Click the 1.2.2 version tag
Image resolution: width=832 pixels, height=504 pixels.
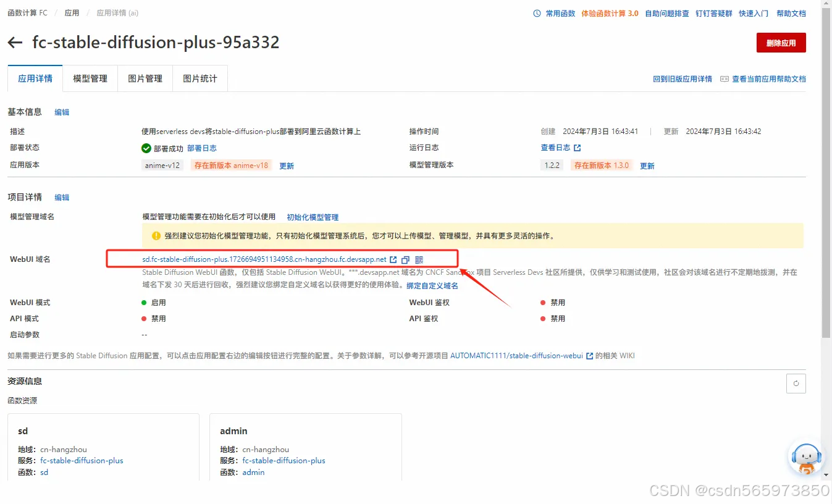pyautogui.click(x=552, y=166)
